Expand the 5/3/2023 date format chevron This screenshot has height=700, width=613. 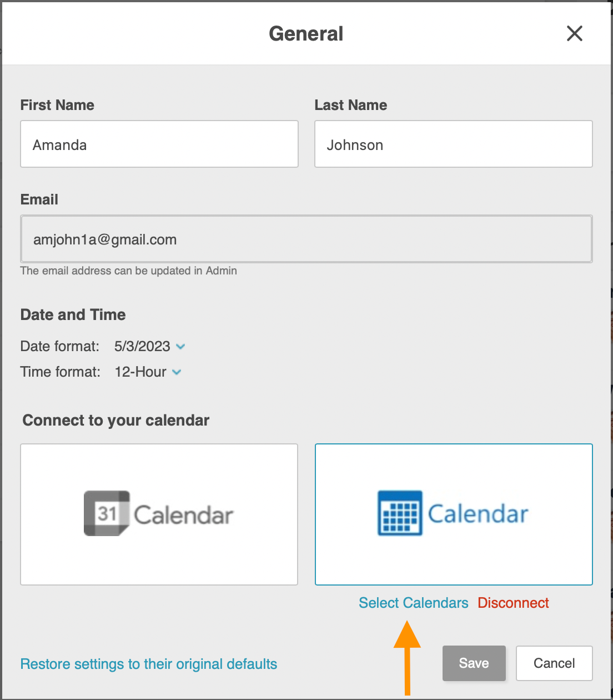180,346
